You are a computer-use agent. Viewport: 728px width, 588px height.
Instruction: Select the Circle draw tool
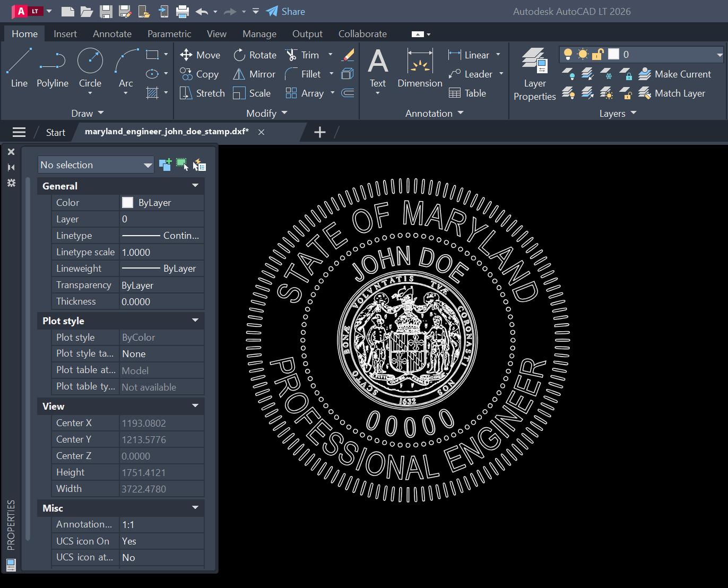(90, 68)
